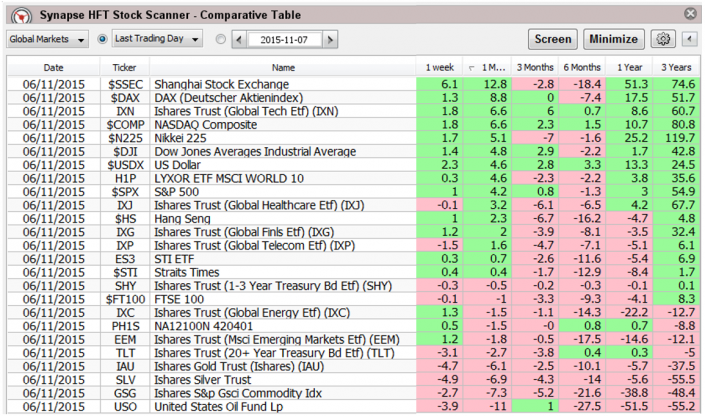Select the Last Trading Day radio button

point(103,39)
